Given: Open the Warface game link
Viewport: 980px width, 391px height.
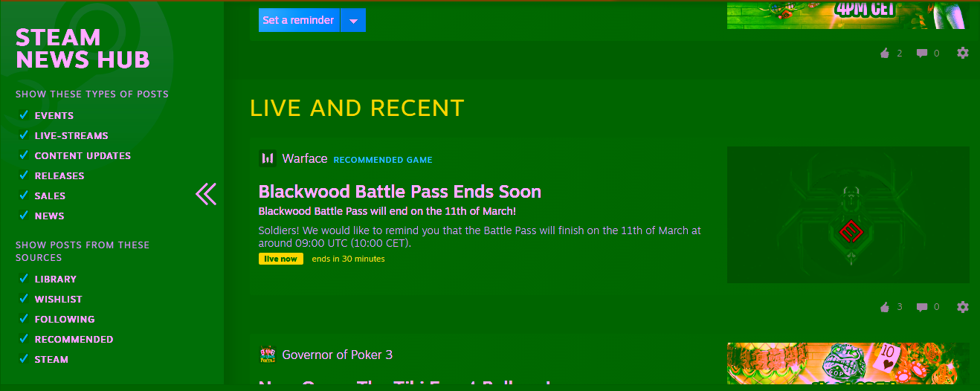Looking at the screenshot, I should click(305, 158).
